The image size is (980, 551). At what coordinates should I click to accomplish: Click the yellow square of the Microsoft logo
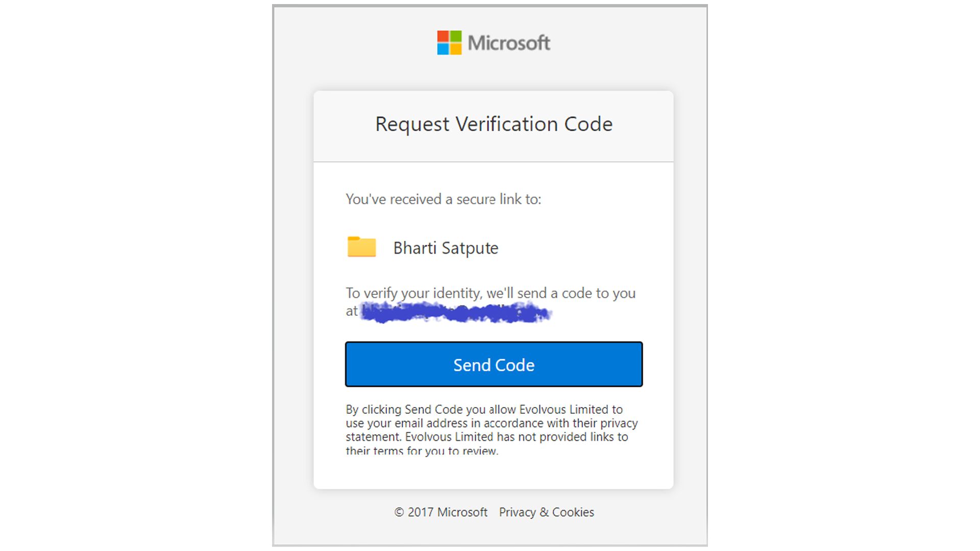click(x=455, y=49)
